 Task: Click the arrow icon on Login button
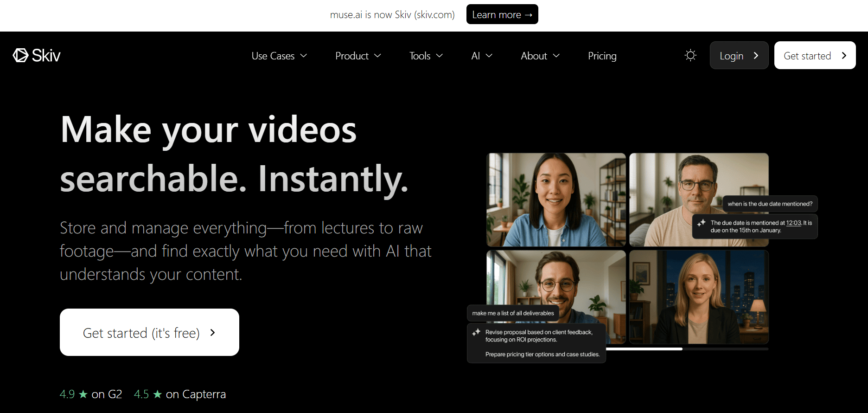click(756, 56)
